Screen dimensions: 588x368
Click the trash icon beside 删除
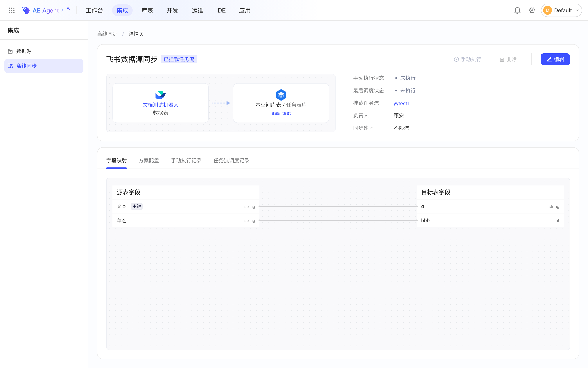click(502, 59)
